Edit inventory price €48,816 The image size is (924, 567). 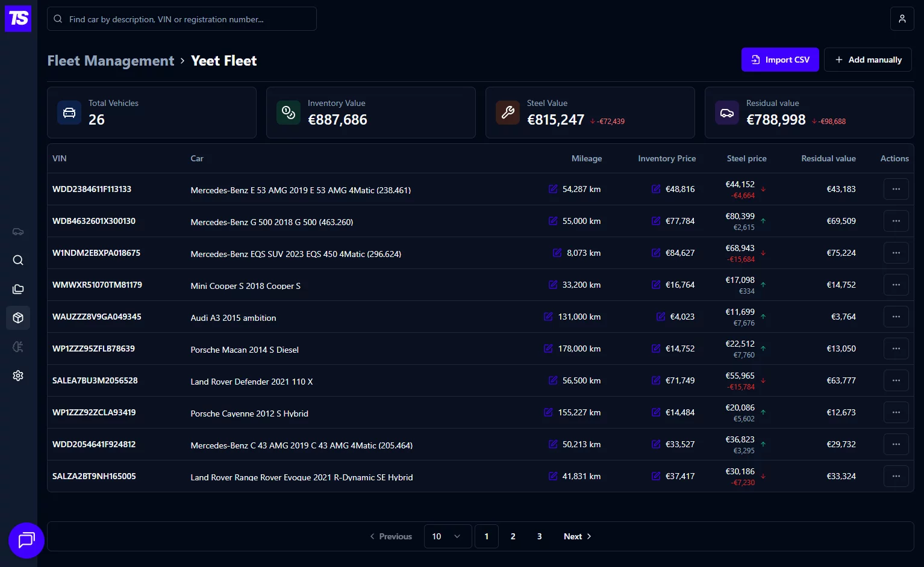[x=656, y=189]
